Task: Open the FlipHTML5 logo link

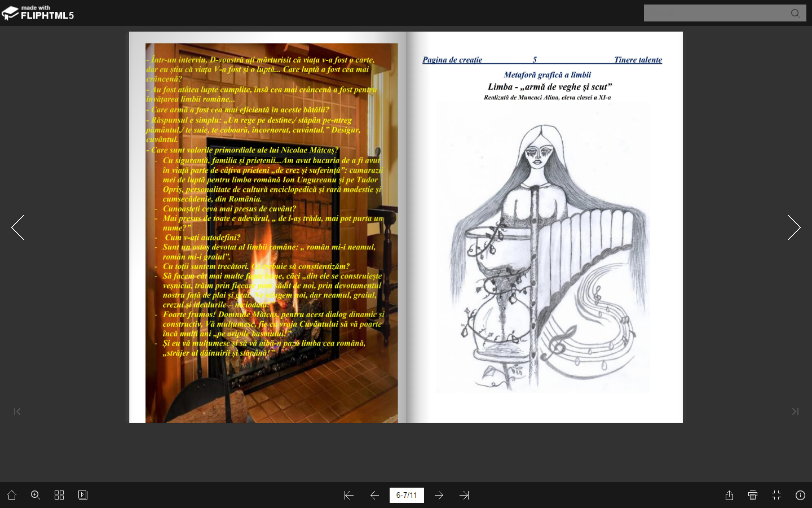Action: click(38, 12)
